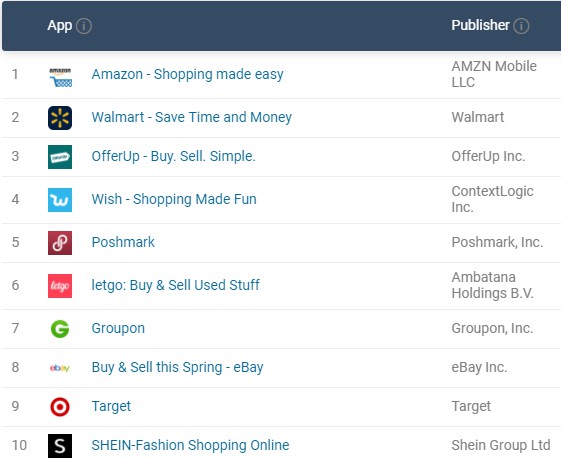
Task: Click the Wish blue app icon
Action: (60, 200)
